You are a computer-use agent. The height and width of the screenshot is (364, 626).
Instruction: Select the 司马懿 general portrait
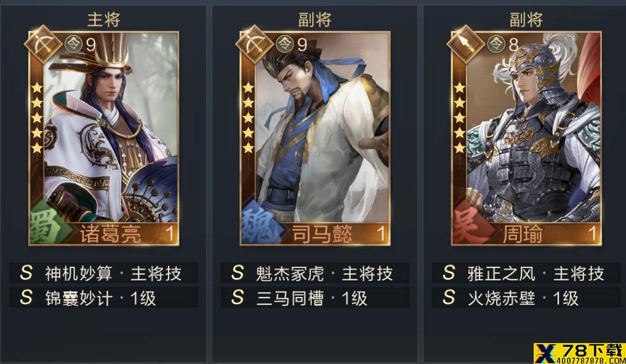tap(315, 138)
